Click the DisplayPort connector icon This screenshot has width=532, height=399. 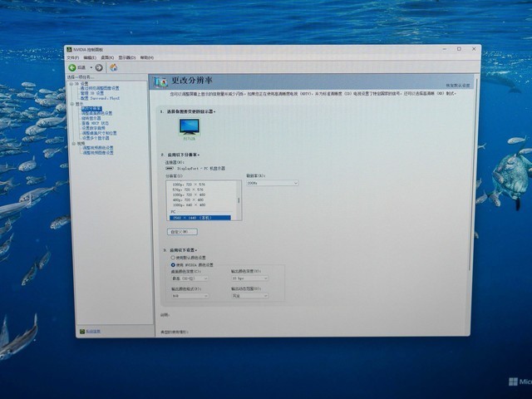click(170, 168)
